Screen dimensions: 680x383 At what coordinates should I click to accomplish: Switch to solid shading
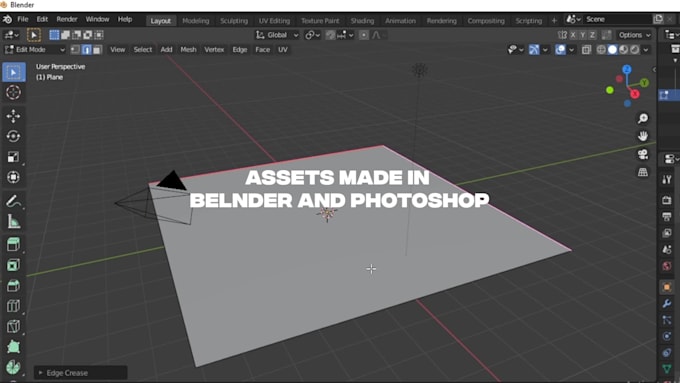click(612, 50)
